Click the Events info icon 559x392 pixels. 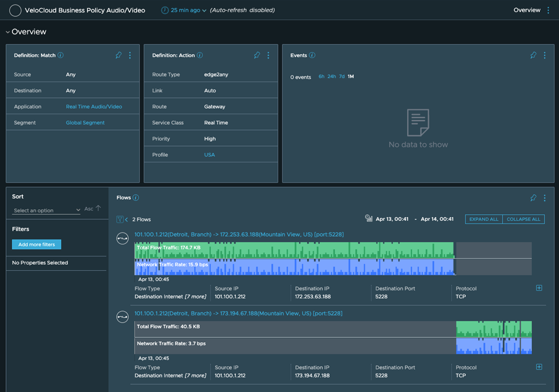click(312, 55)
